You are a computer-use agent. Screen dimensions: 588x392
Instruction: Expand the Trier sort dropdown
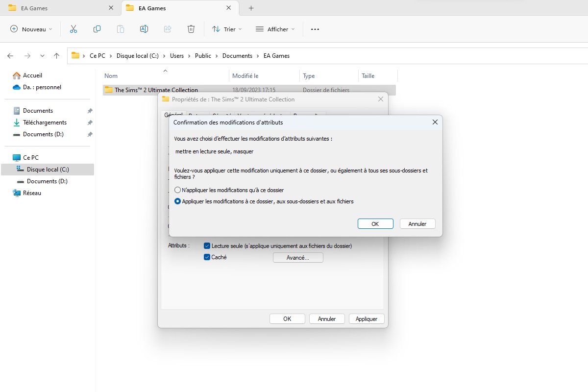click(227, 29)
